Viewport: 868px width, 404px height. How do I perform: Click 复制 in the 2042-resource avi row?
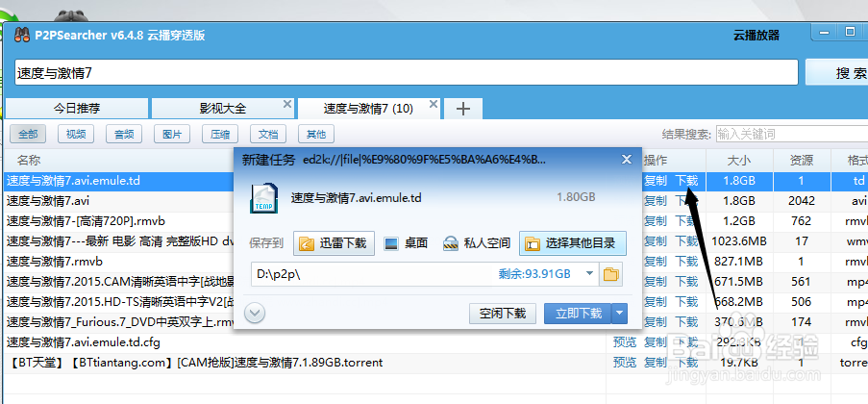[656, 201]
